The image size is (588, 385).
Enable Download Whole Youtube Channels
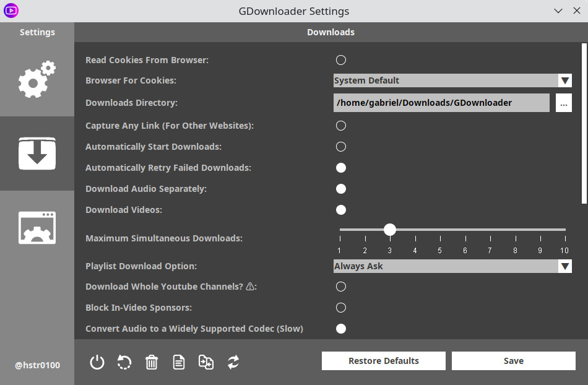pyautogui.click(x=341, y=287)
